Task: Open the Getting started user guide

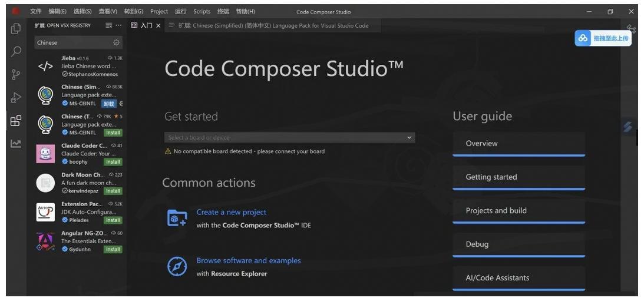Action: tap(518, 177)
